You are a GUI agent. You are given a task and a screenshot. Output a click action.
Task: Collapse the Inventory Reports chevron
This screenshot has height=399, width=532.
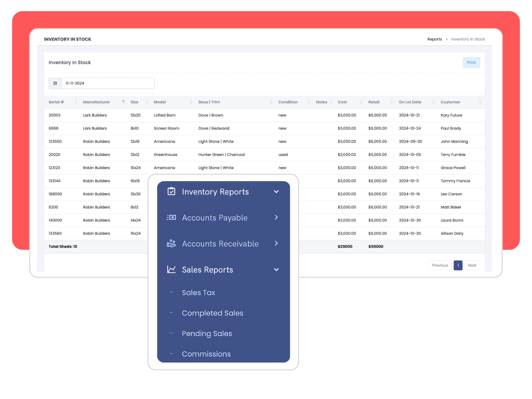coord(276,192)
